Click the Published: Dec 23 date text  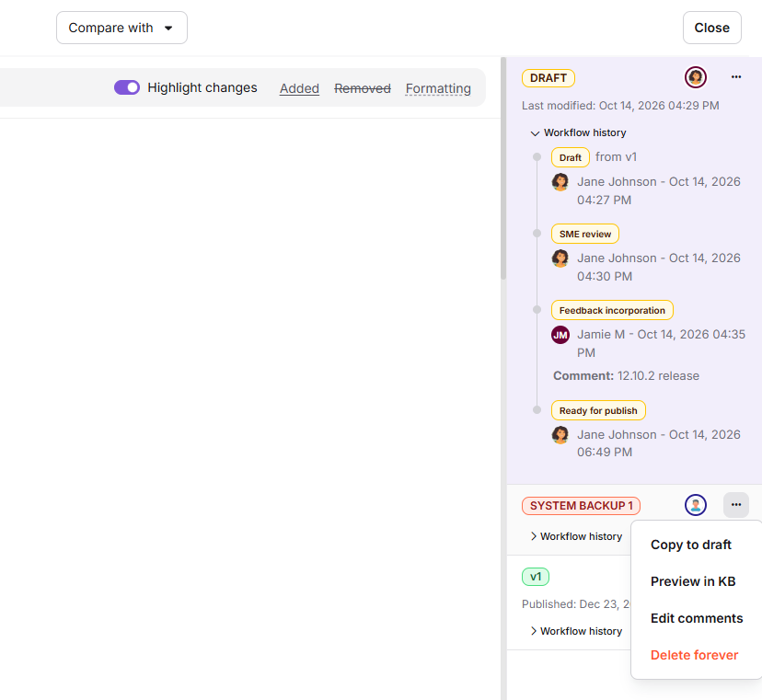click(x=575, y=603)
